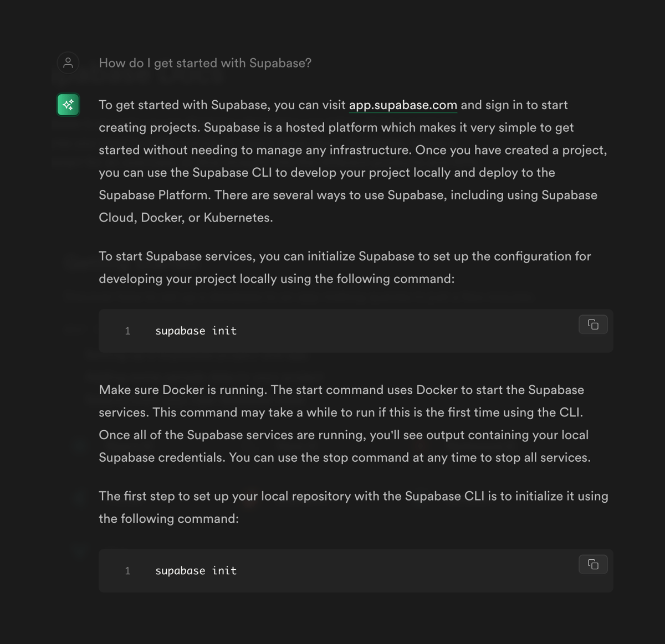
Task: Select the person icon next to the question
Action: 68,63
